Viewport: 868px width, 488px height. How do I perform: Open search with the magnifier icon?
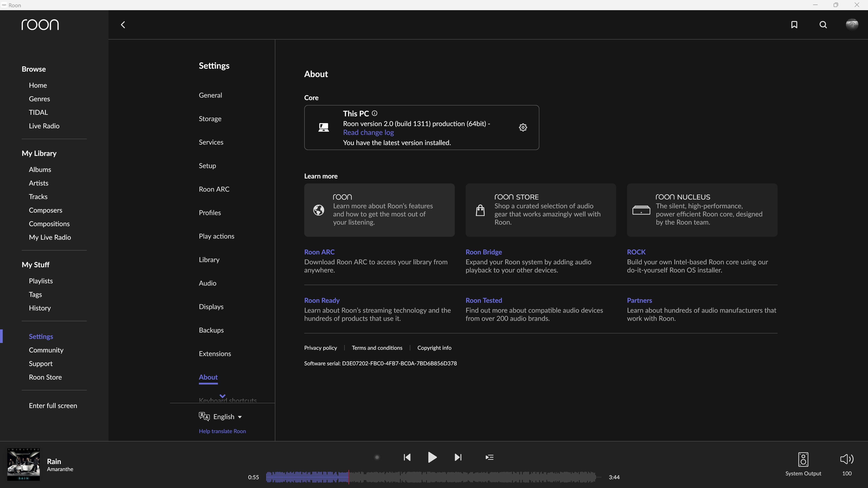coord(823,25)
